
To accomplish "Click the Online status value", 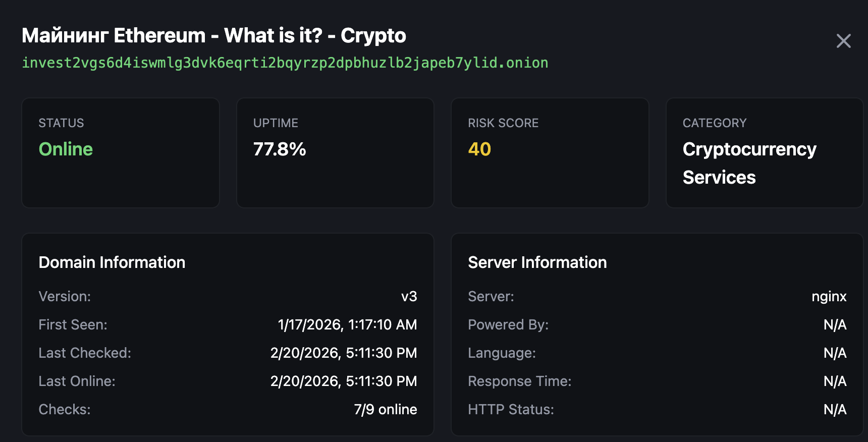I will coord(66,149).
